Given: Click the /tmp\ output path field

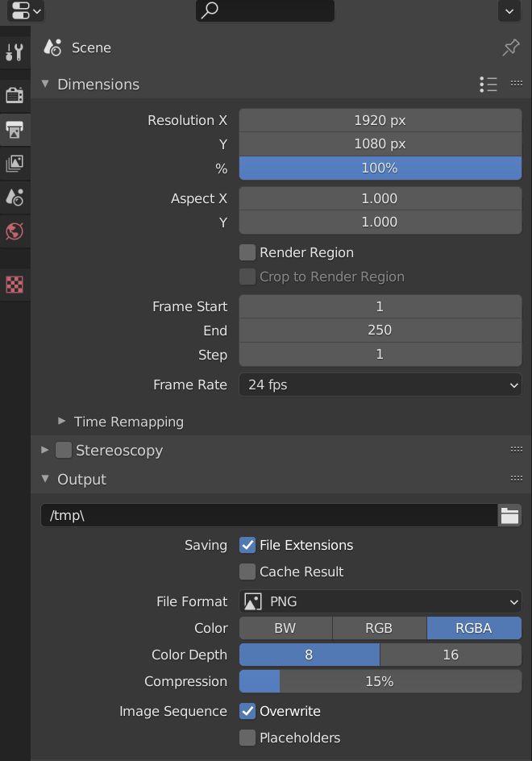Looking at the screenshot, I should pyautogui.click(x=269, y=515).
